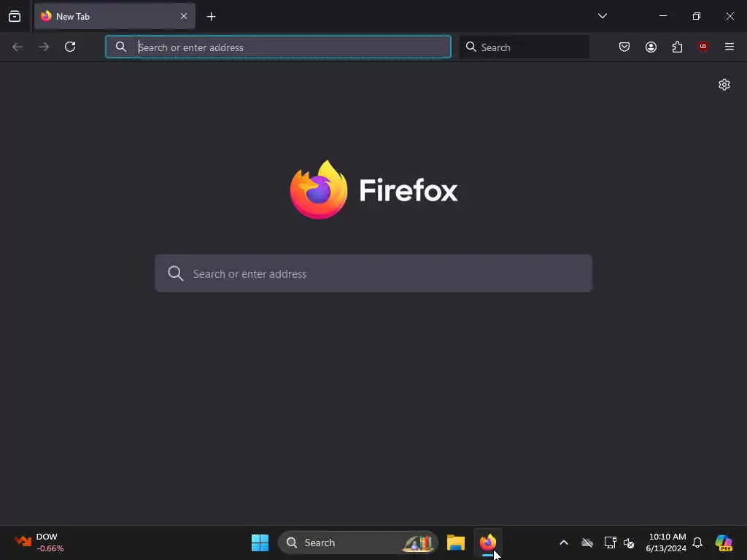Viewport: 747px width, 560px height.
Task: Open the Windows Start menu
Action: coord(260,542)
